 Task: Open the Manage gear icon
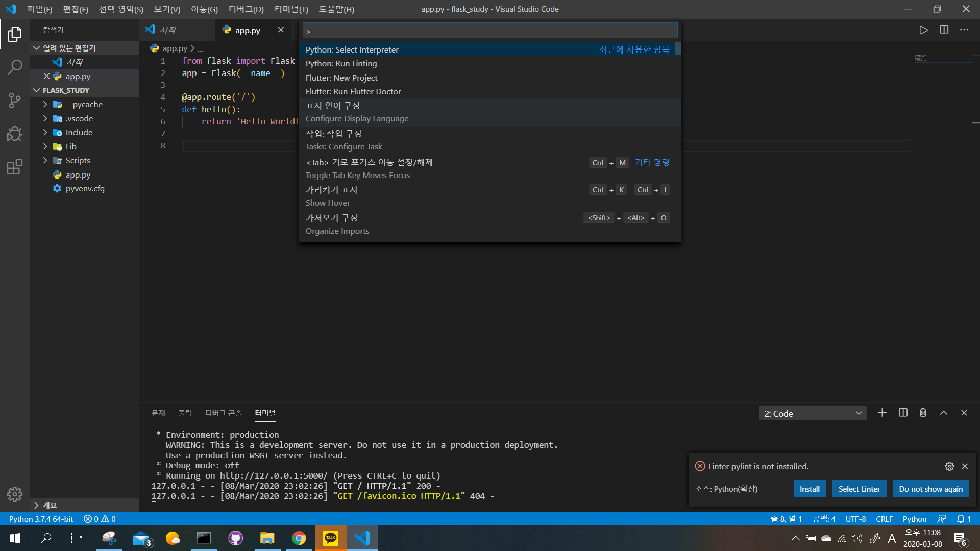click(x=15, y=494)
